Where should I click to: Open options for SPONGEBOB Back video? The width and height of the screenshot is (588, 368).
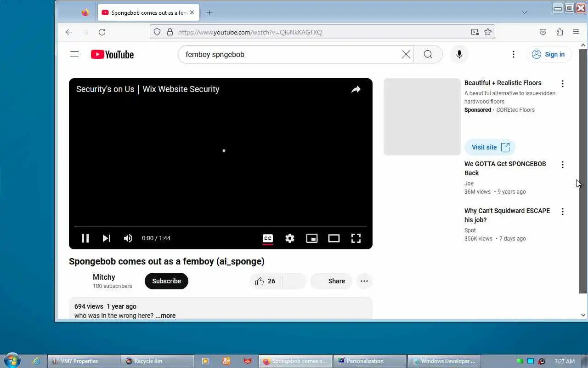(x=563, y=165)
